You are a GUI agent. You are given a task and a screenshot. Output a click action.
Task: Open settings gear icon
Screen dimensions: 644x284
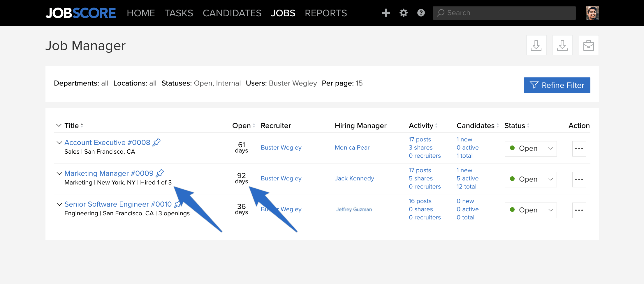click(403, 13)
